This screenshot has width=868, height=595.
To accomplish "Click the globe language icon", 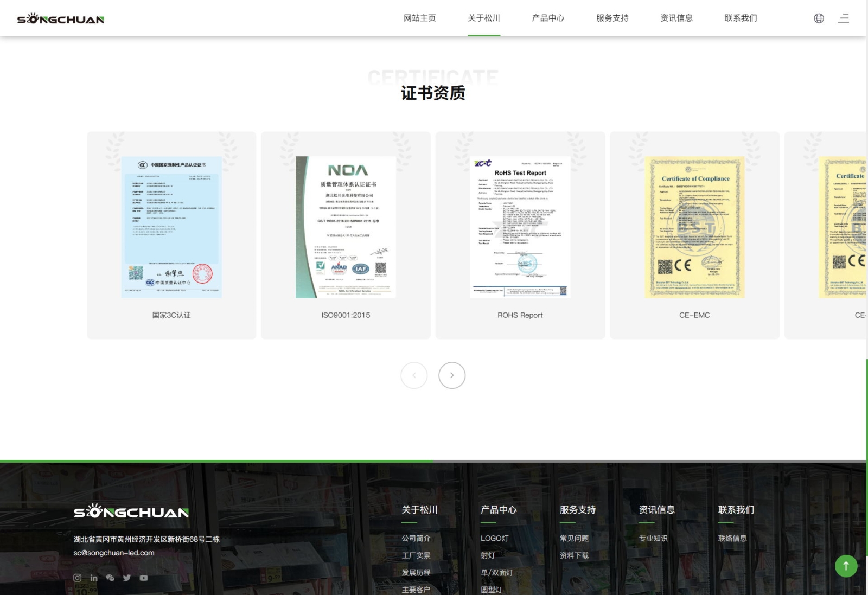I will coord(819,18).
